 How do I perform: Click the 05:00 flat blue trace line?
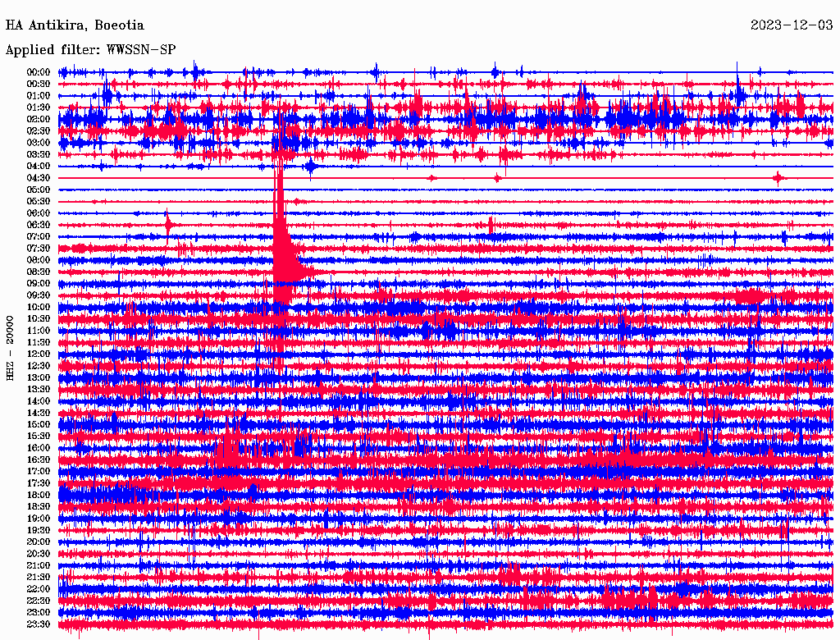(x=445, y=190)
